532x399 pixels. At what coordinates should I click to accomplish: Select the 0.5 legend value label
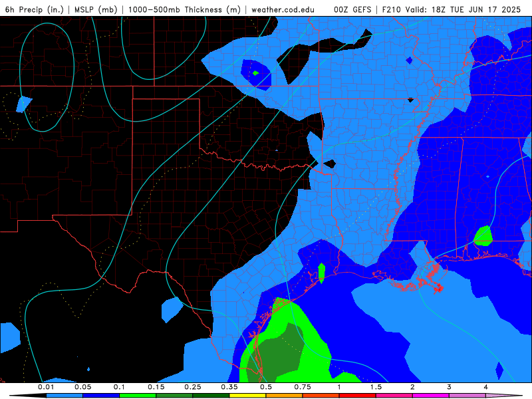(266, 387)
